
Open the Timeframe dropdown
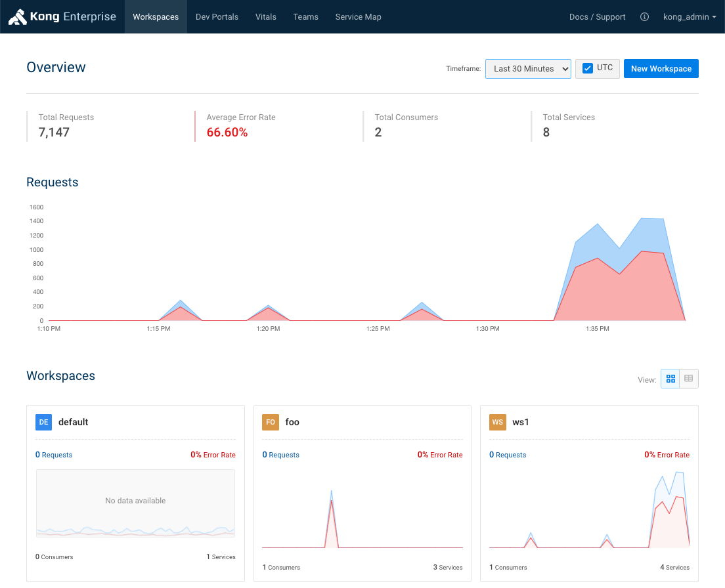tap(528, 69)
